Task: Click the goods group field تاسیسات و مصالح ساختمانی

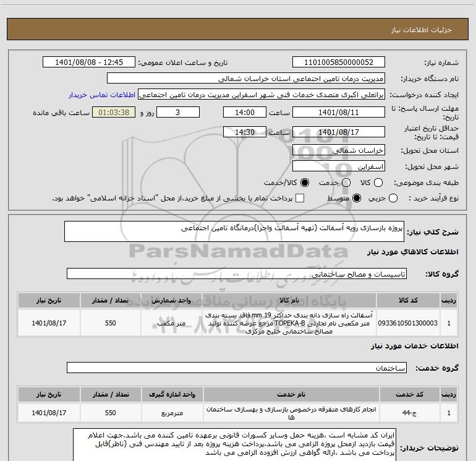Action: (x=237, y=274)
